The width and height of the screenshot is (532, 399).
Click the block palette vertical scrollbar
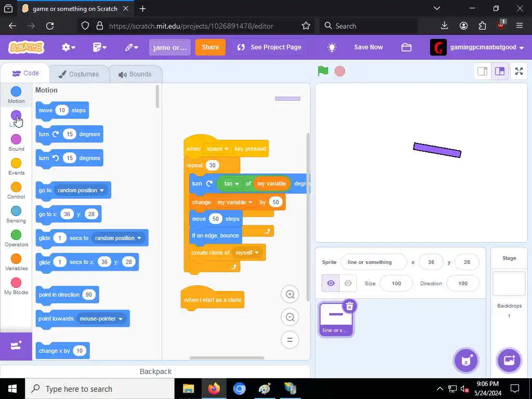click(157, 96)
